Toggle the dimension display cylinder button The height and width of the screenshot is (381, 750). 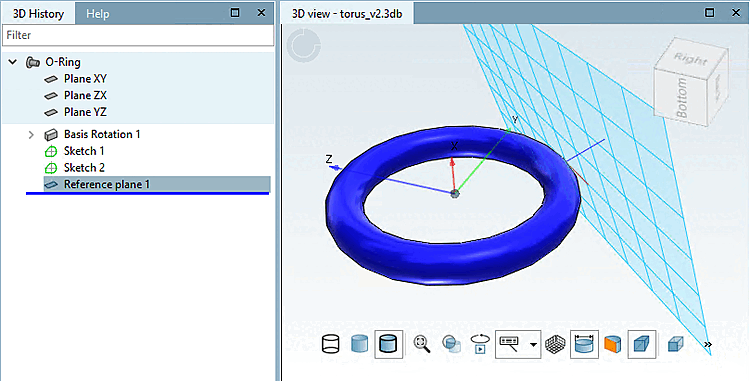pos(584,344)
